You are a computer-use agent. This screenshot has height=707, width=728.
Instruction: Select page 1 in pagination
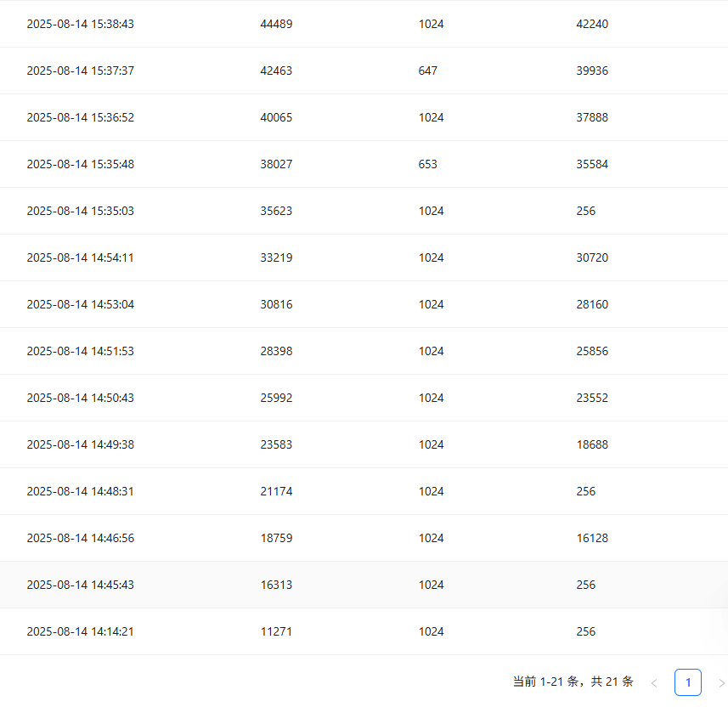pos(688,682)
